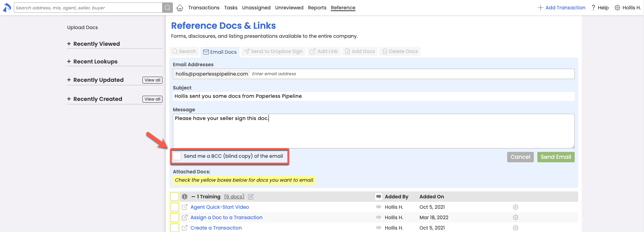Screen dimensions: 644x232
Task: Select the Search toolbar tab
Action: [x=184, y=51]
